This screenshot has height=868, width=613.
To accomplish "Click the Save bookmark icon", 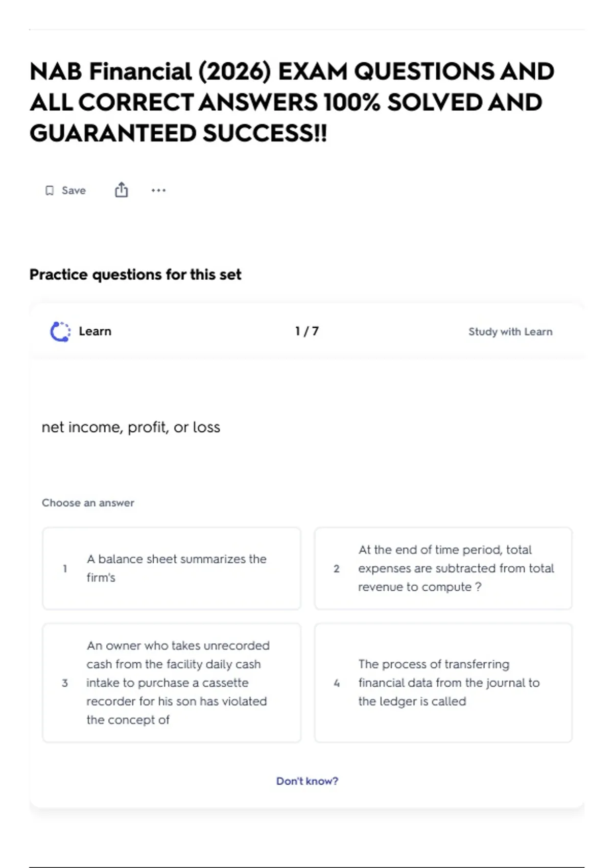I will pos(50,190).
